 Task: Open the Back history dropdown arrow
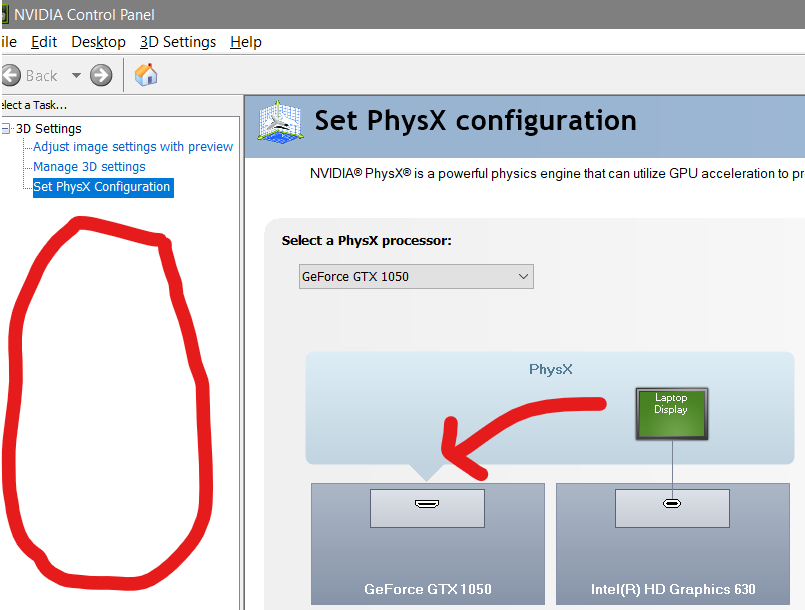(76, 75)
